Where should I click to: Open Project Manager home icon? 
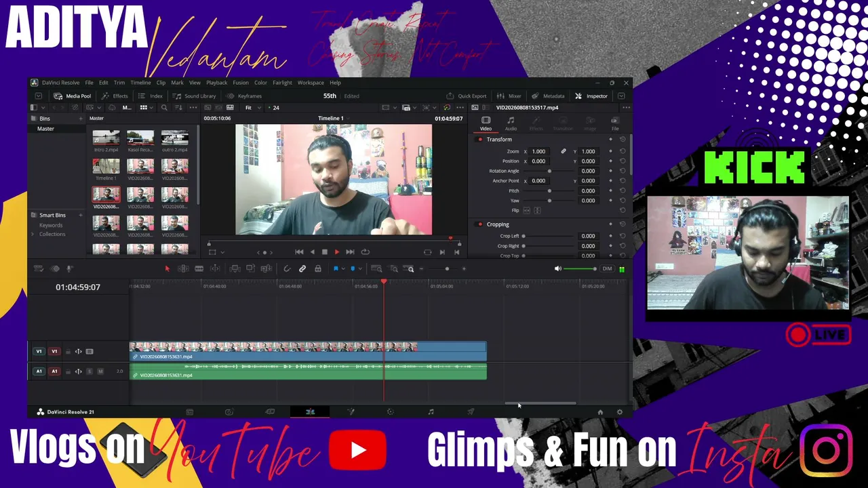pos(600,412)
